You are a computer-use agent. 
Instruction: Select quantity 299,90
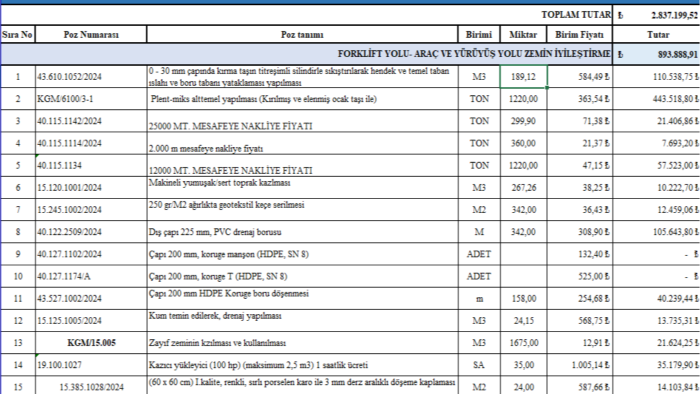click(x=523, y=121)
